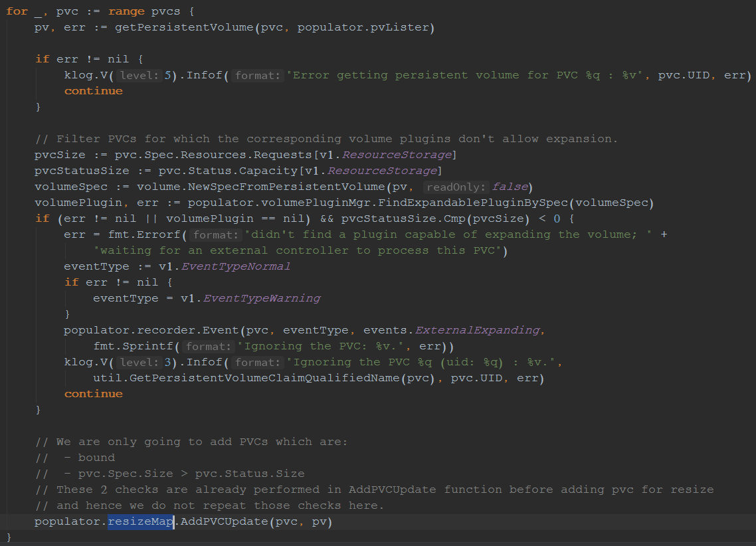
Task: Click 'pvc.UID, err)' in first klog line
Action: pos(705,75)
